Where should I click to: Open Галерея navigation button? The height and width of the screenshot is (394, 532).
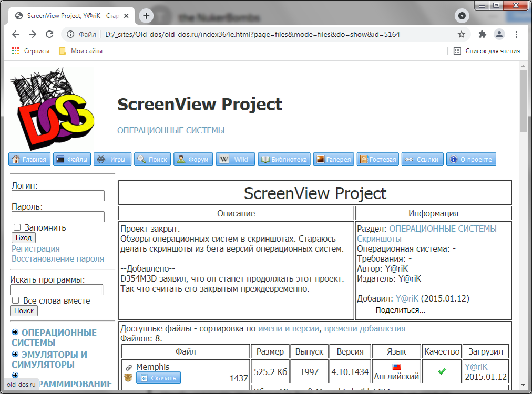pyautogui.click(x=333, y=159)
